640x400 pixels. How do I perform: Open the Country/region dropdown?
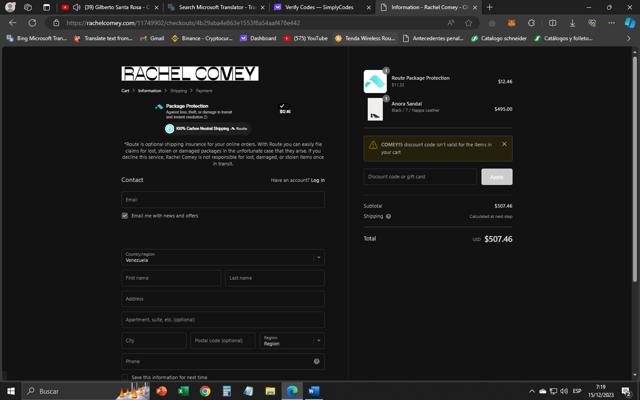223,257
